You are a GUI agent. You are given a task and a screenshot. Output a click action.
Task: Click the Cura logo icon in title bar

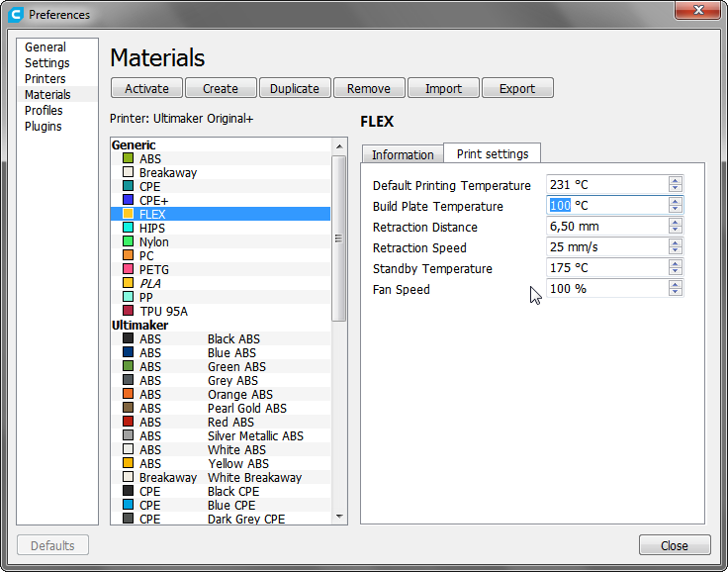point(15,15)
